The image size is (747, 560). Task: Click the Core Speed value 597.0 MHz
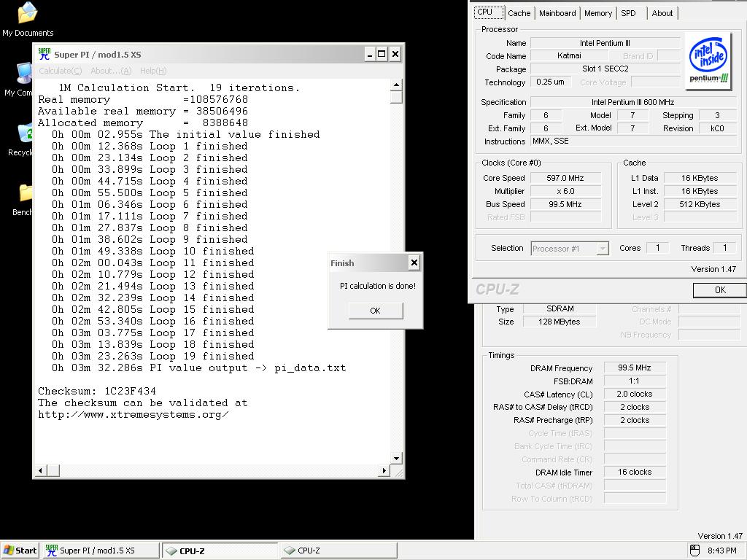[x=565, y=178]
